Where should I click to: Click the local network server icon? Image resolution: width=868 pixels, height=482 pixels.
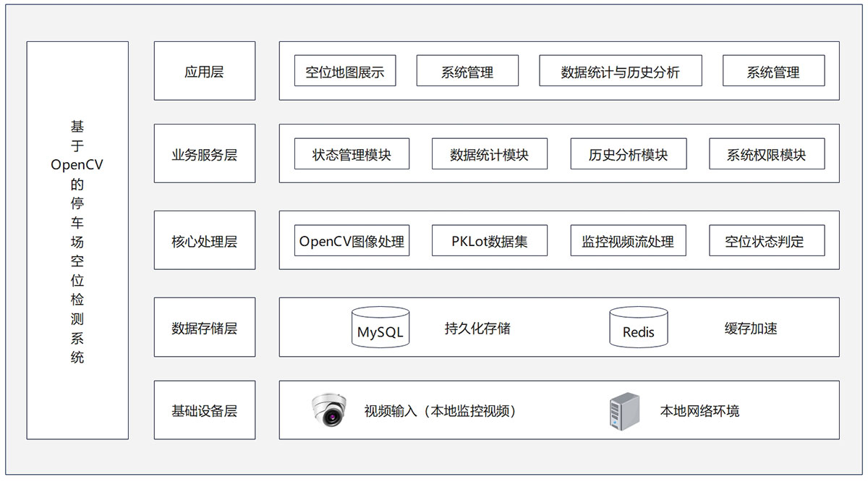625,411
